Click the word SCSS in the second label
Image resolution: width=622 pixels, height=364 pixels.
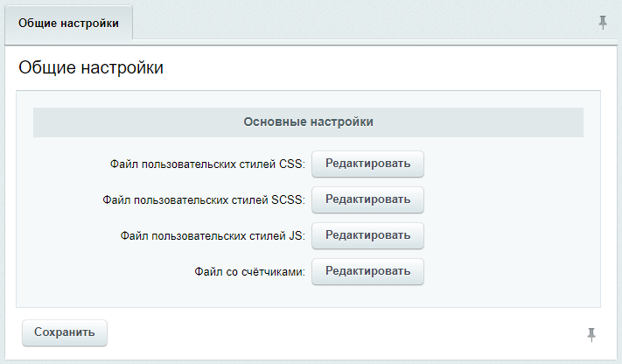288,199
